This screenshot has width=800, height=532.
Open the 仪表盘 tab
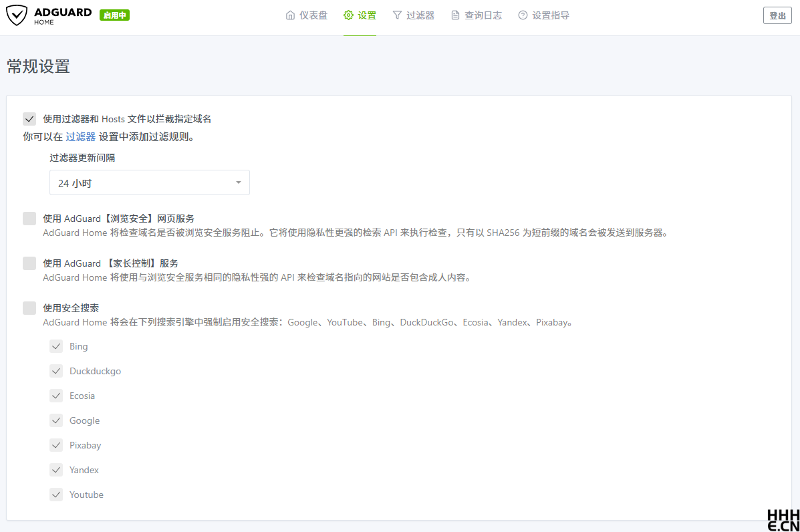point(307,15)
